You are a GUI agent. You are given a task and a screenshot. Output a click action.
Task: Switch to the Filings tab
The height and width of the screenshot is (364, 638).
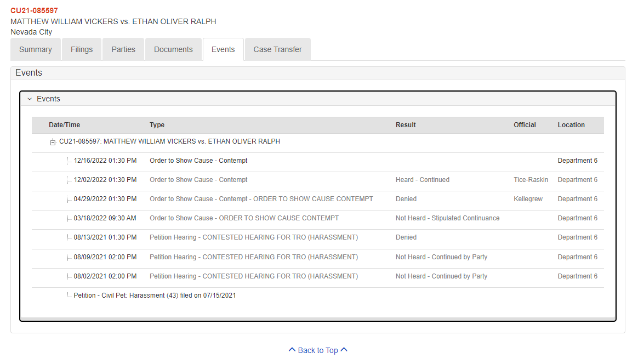[x=82, y=49]
